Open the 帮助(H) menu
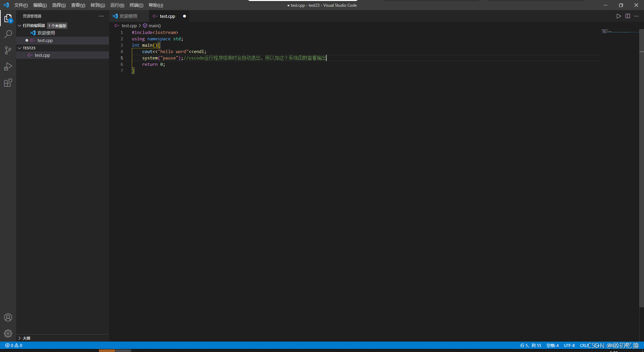Image resolution: width=644 pixels, height=352 pixels. point(156,5)
